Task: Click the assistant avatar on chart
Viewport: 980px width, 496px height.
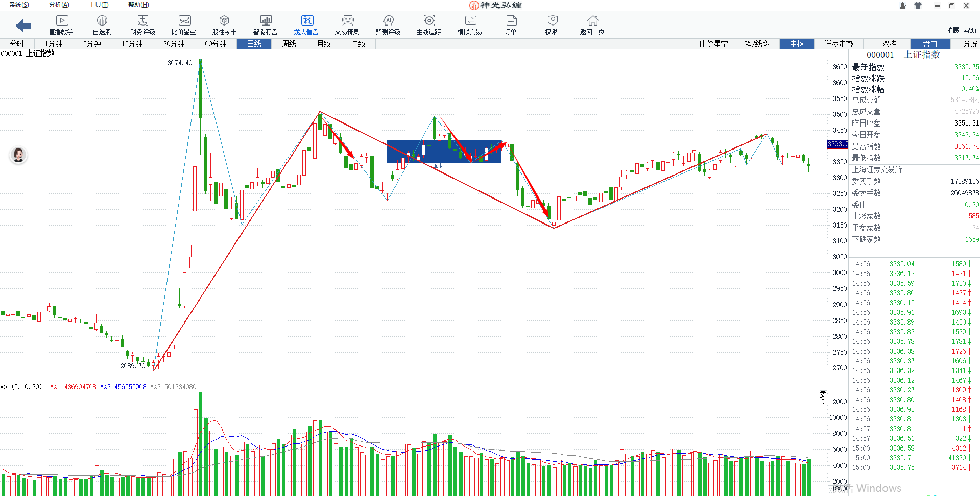Action: pyautogui.click(x=19, y=155)
